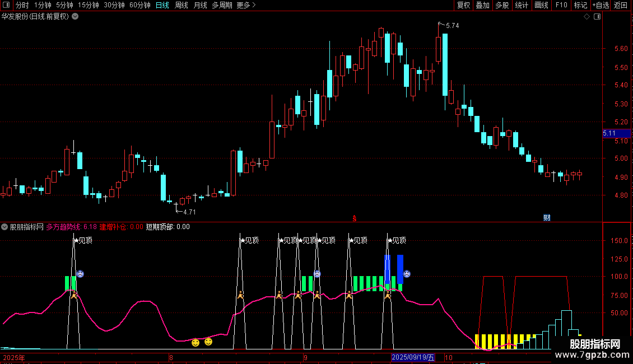Expand the 更多 periods menu

pyautogui.click(x=246, y=5)
